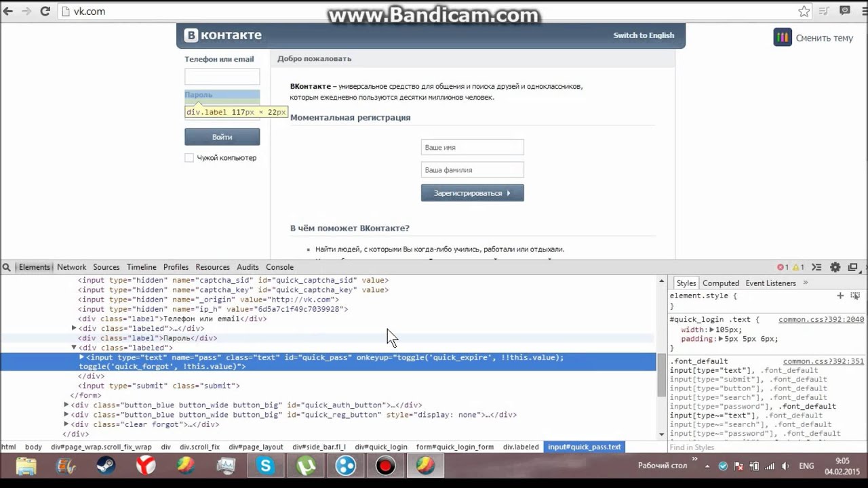This screenshot has height=488, width=868.
Task: Click the volume icon in system tray
Action: 785,466
